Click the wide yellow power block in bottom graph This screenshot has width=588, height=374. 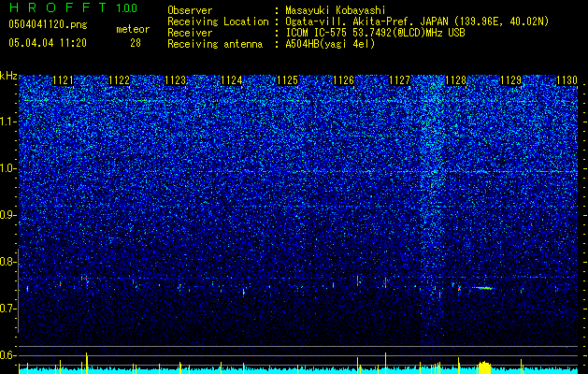tap(484, 367)
